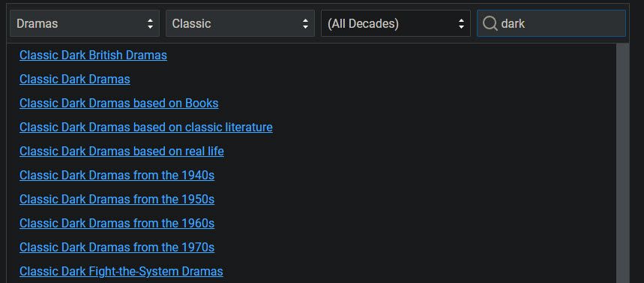Image resolution: width=644 pixels, height=283 pixels.
Task: Open Classic Dark British Dramas link
Action: (93, 55)
